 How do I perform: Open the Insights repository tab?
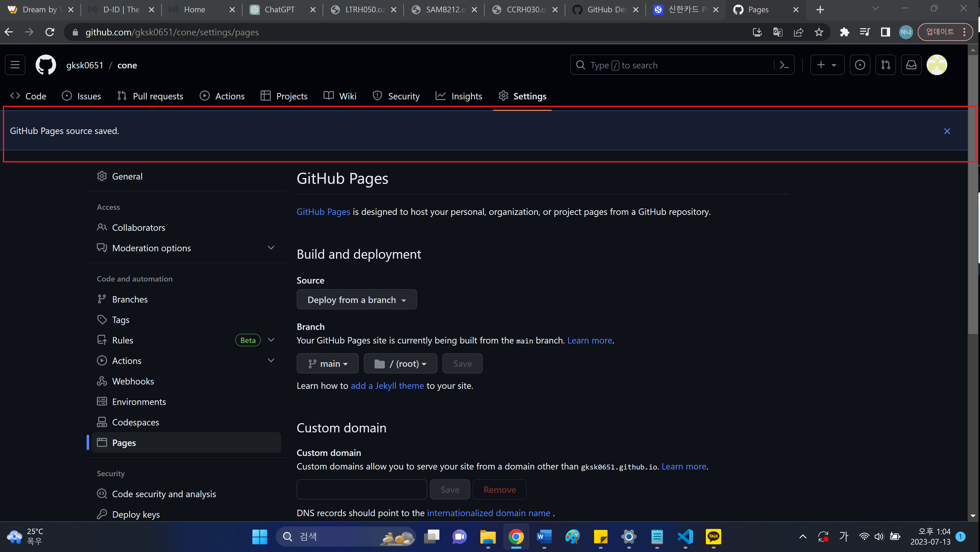[459, 96]
